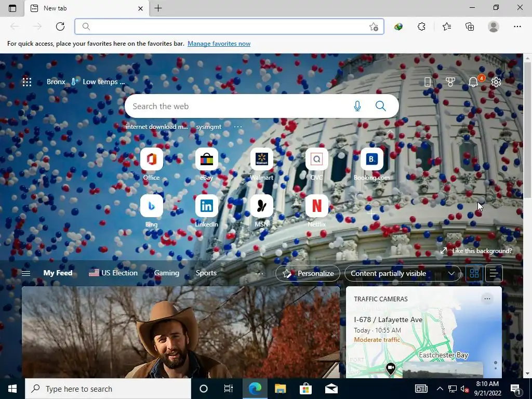
Task: Select the New tab browser tab
Action: tap(87, 8)
